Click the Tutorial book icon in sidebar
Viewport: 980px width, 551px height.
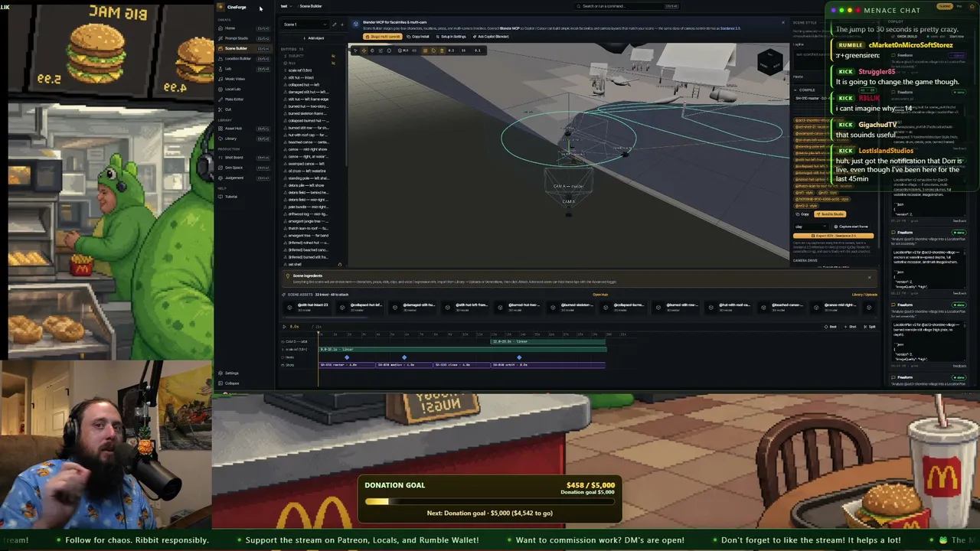220,197
